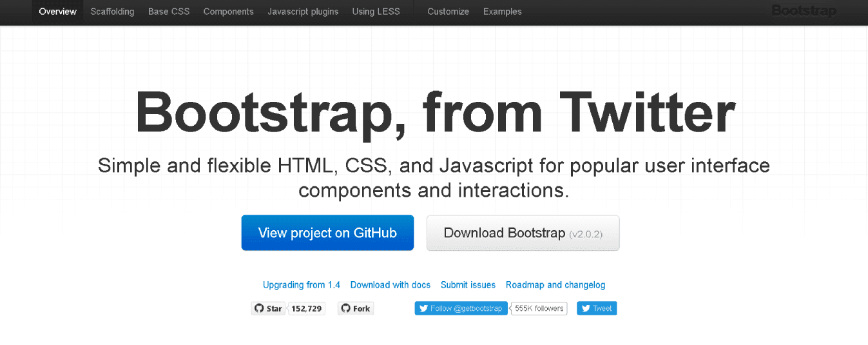Open Javascript plugins nav item
The image size is (868, 345).
click(303, 12)
